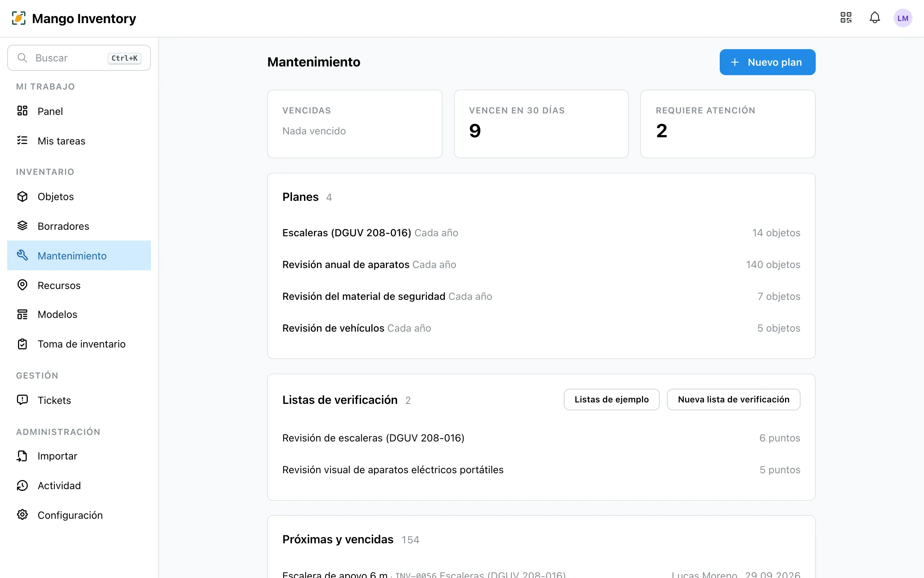Open Listas de ejemplo
The height and width of the screenshot is (578, 924).
(611, 400)
